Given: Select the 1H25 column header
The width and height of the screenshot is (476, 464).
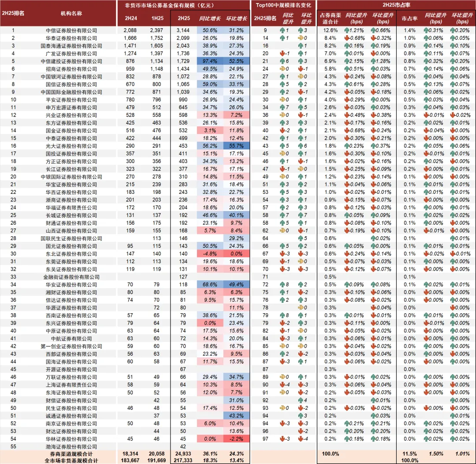Looking at the screenshot, I should pos(157,18).
